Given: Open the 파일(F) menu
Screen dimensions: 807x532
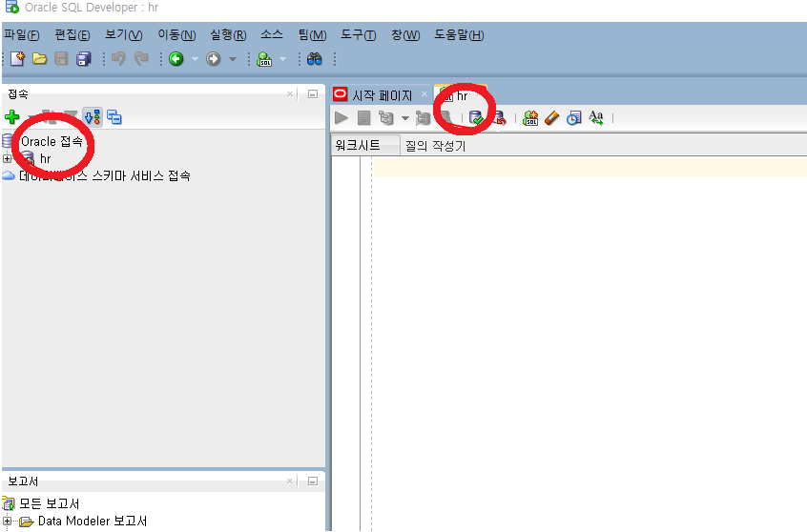Looking at the screenshot, I should [22, 35].
